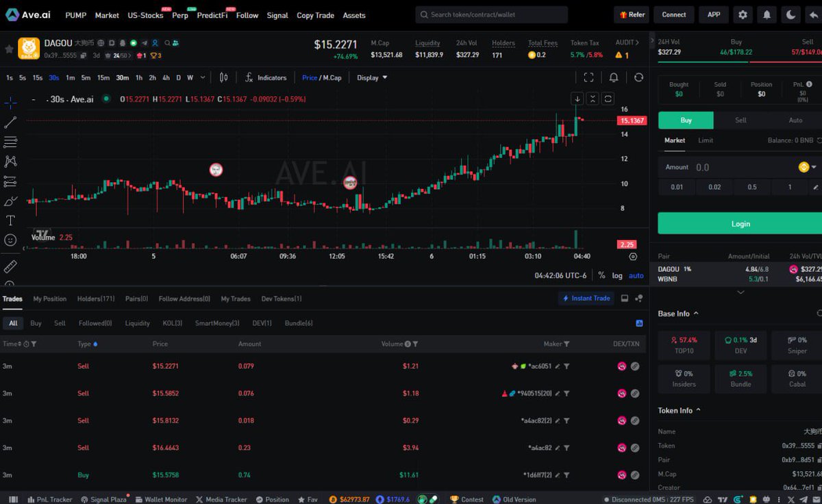Switch order type to Limit
Viewport: 822px width, 504px height.
706,140
